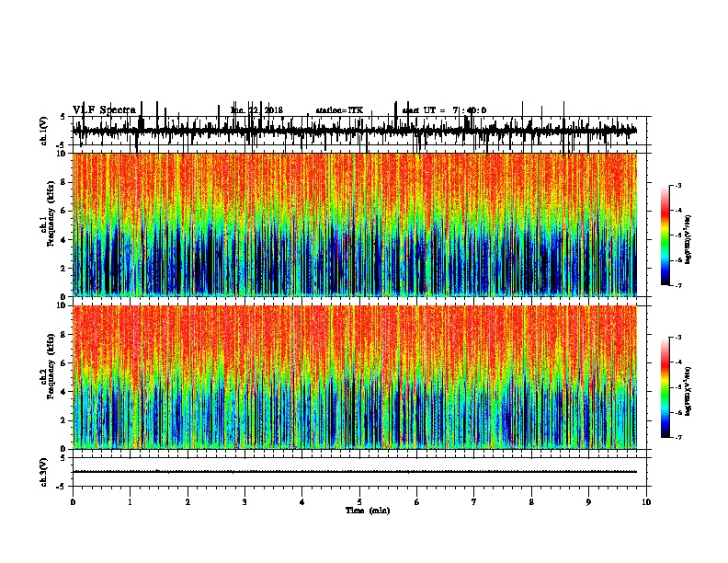Click the "8" kHz tick on ch.1 frequency axis
728x563 pixels.
coord(64,182)
